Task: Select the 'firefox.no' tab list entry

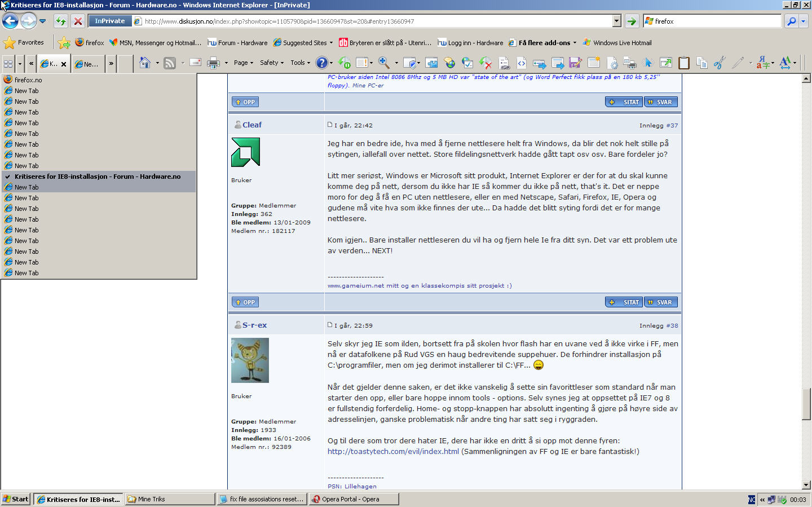Action: pos(99,80)
